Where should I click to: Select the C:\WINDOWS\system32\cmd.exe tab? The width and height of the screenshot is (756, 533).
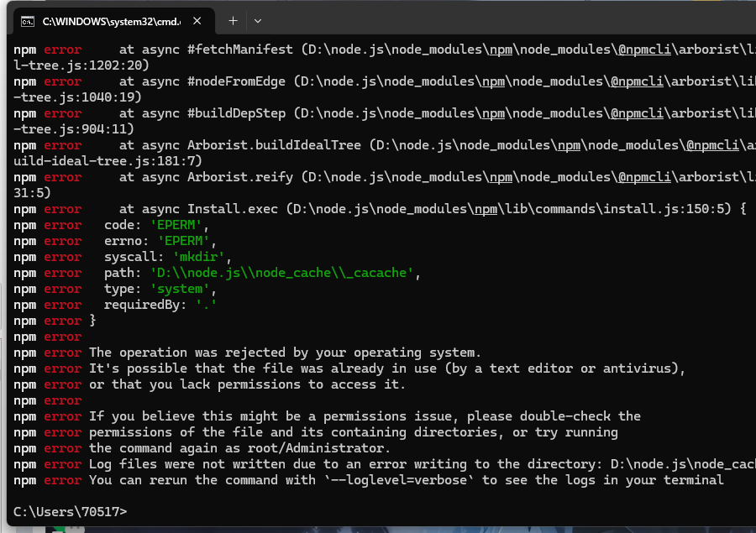click(109, 20)
